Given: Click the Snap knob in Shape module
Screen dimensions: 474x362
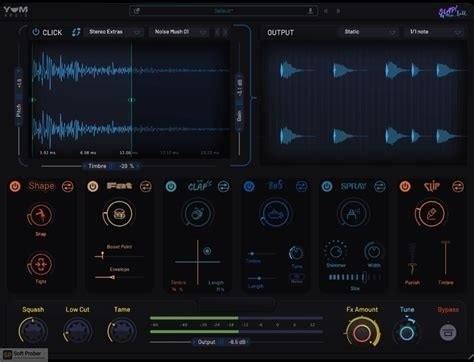Looking at the screenshot, I should point(40,216).
